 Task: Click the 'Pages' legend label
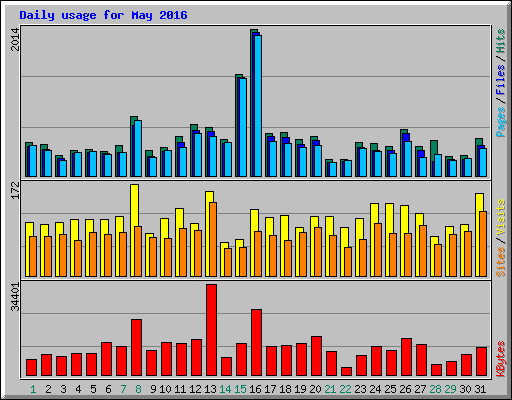pos(500,122)
